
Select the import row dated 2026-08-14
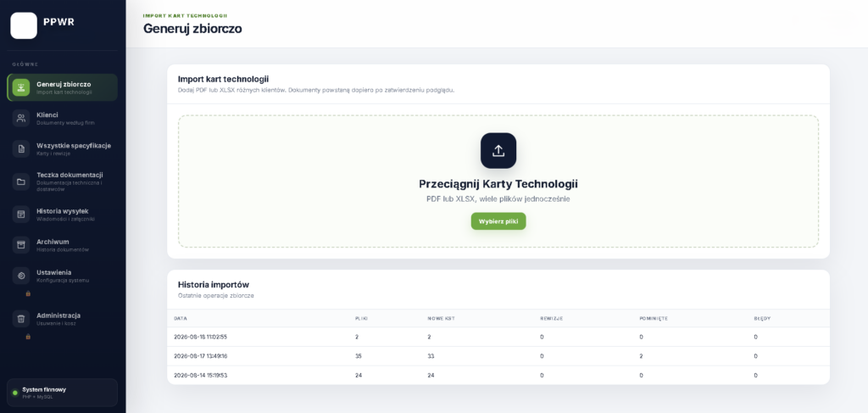(498, 376)
